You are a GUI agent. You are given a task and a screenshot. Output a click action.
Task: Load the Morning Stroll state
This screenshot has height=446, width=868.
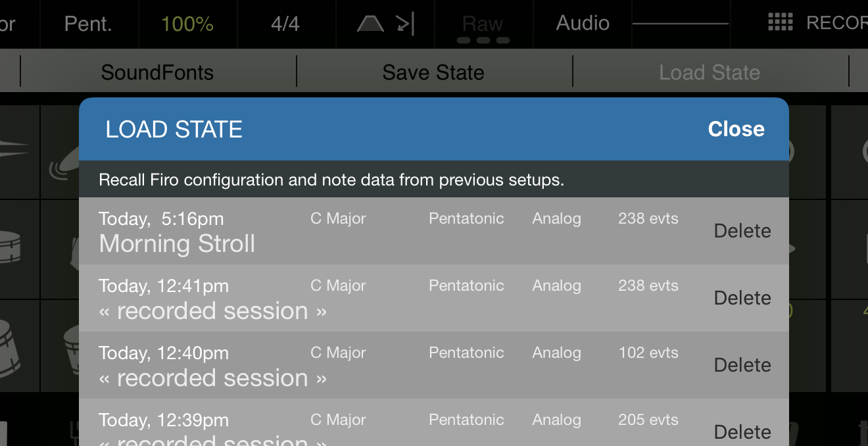point(395,231)
